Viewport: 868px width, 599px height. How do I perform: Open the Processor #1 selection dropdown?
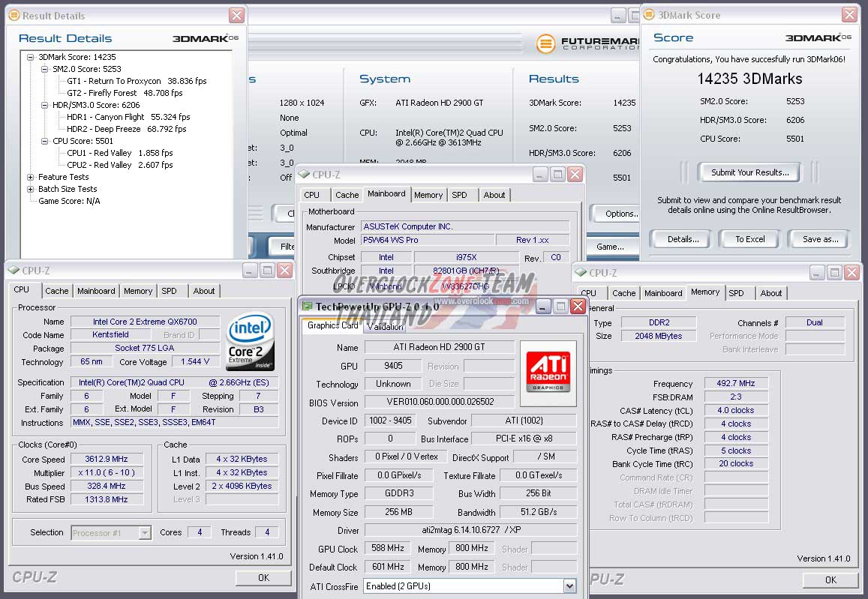click(145, 532)
